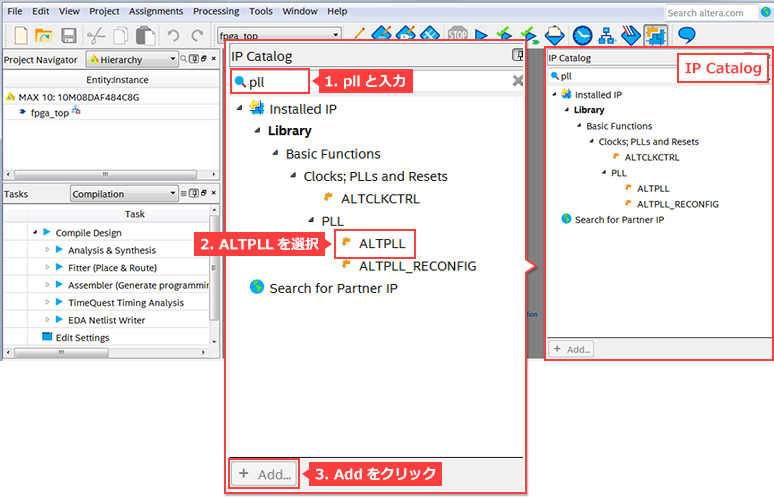This screenshot has height=498, width=774.
Task: Click the blue clock toolbar icon
Action: (x=582, y=35)
